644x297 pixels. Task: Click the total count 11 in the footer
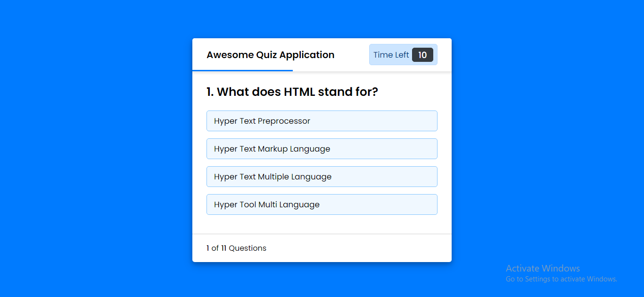224,248
